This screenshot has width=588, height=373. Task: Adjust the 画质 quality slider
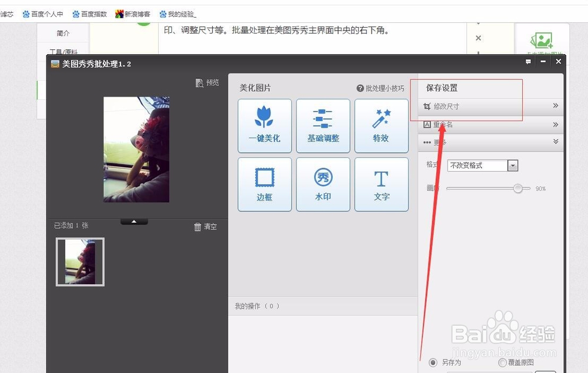(517, 188)
